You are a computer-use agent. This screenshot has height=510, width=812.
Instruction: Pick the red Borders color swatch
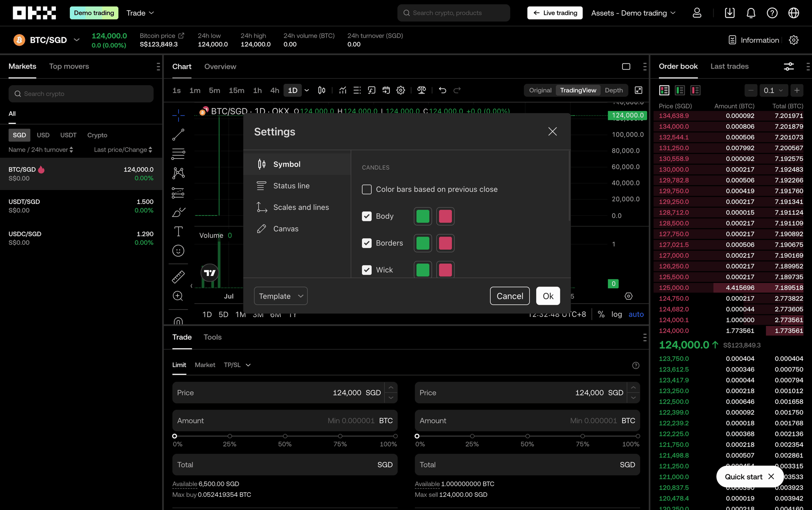pyautogui.click(x=445, y=243)
